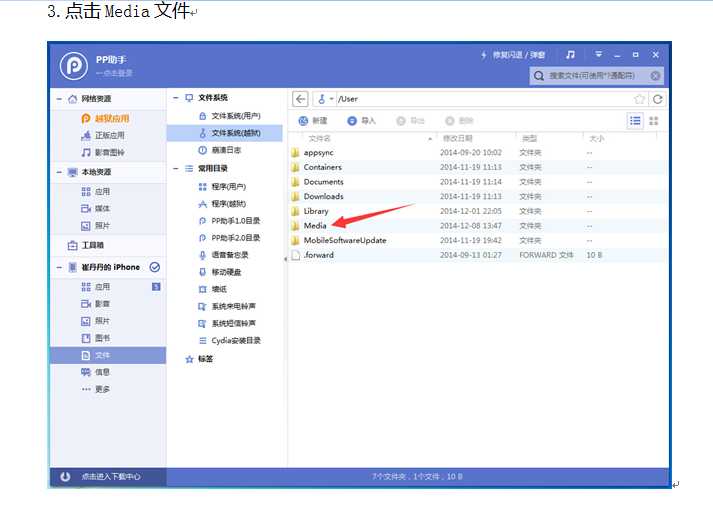Select the Containers folder

(x=478, y=167)
